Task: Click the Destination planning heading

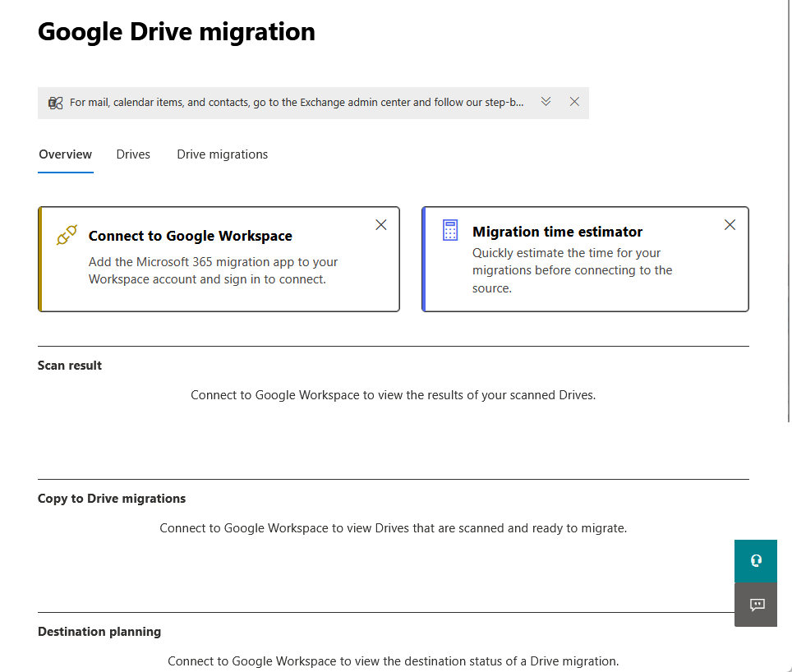Action: pyautogui.click(x=99, y=632)
